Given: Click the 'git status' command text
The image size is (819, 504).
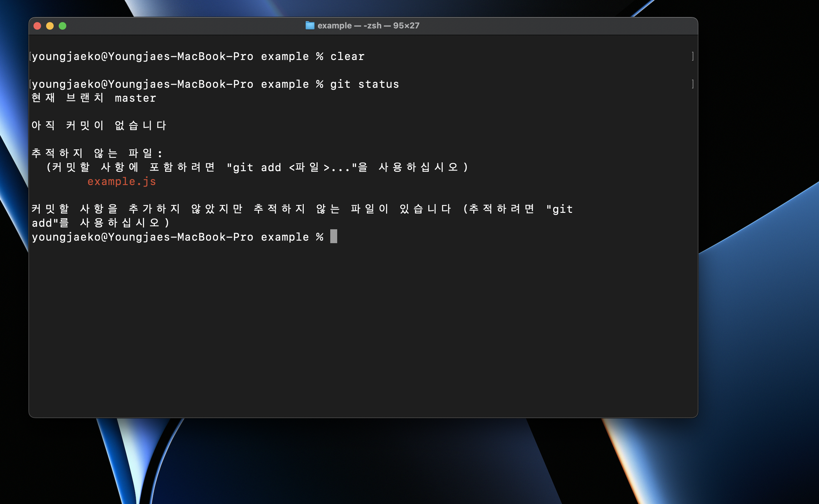Looking at the screenshot, I should point(365,84).
